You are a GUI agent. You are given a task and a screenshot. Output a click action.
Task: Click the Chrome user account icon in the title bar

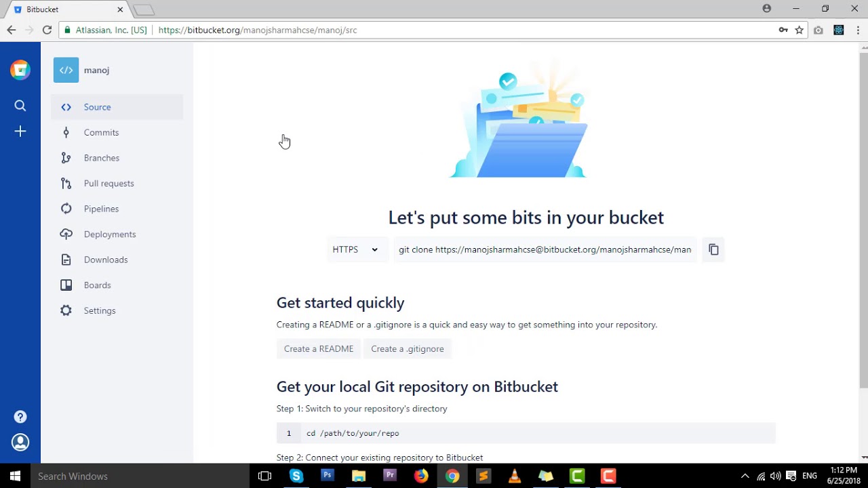(x=767, y=9)
